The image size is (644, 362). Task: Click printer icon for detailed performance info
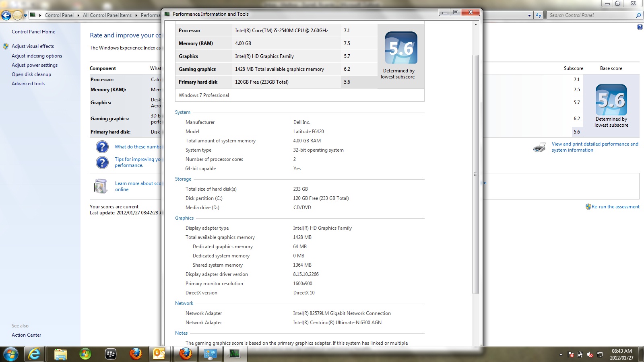coord(539,147)
